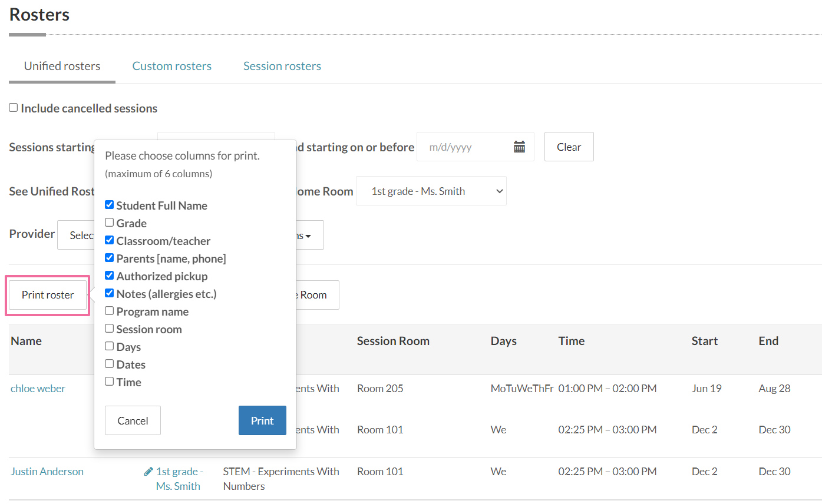The image size is (822, 504).
Task: Enable the Grade column checkbox
Action: pyautogui.click(x=109, y=223)
